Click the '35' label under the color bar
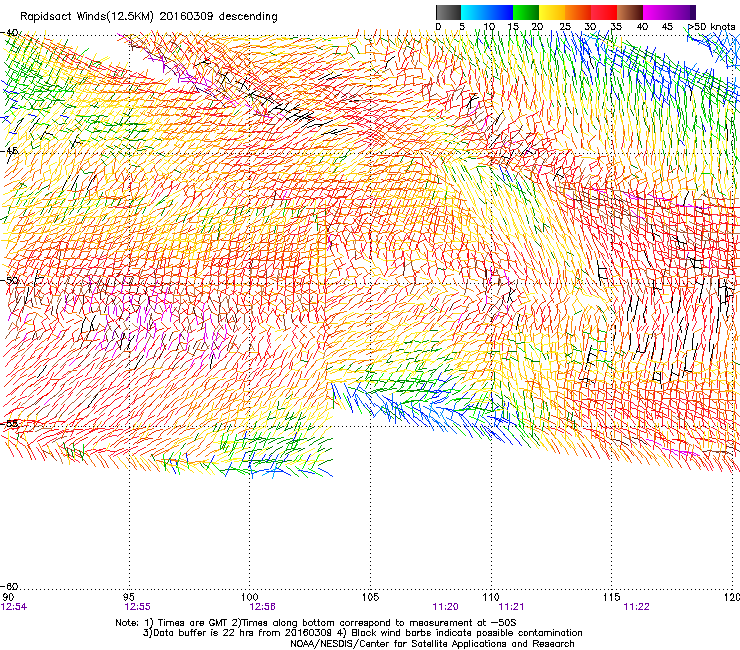This screenshot has width=740, height=650. [x=616, y=27]
